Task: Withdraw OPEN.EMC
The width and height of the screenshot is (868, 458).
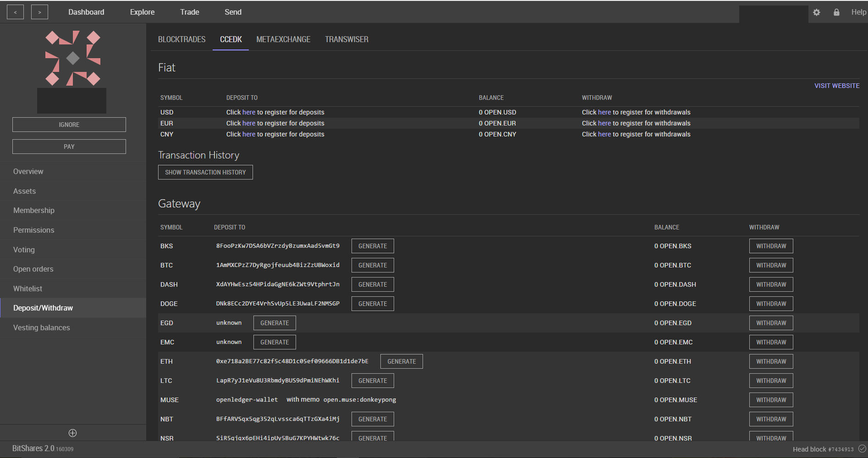Action: pos(771,342)
